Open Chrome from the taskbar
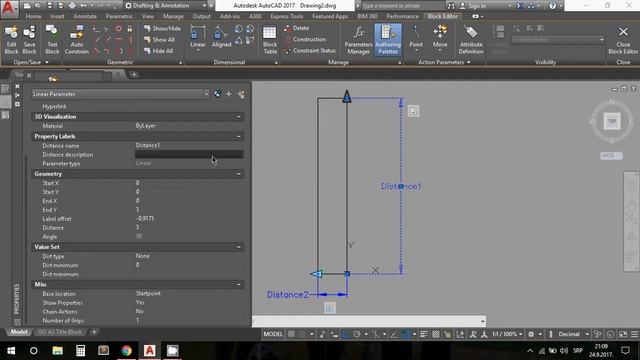 tap(127, 351)
